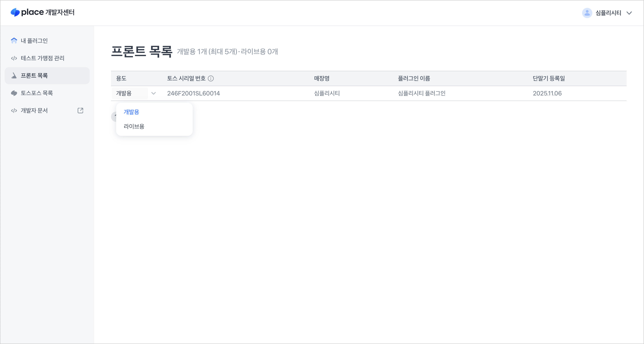
Task: Navigate to 테스트 가맹점 관리
Action: pos(43,58)
